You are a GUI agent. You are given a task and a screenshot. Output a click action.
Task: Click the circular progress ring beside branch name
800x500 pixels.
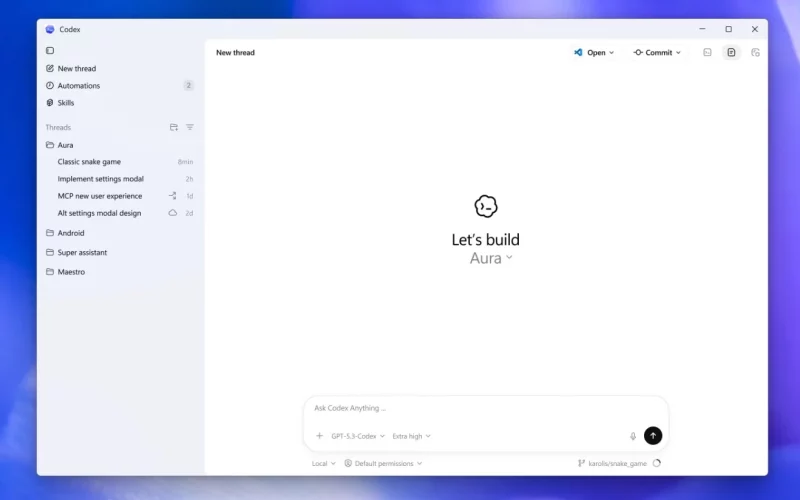pyautogui.click(x=657, y=463)
